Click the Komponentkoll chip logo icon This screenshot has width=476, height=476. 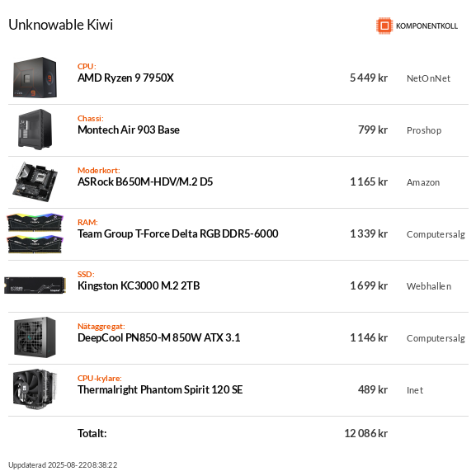pyautogui.click(x=384, y=26)
